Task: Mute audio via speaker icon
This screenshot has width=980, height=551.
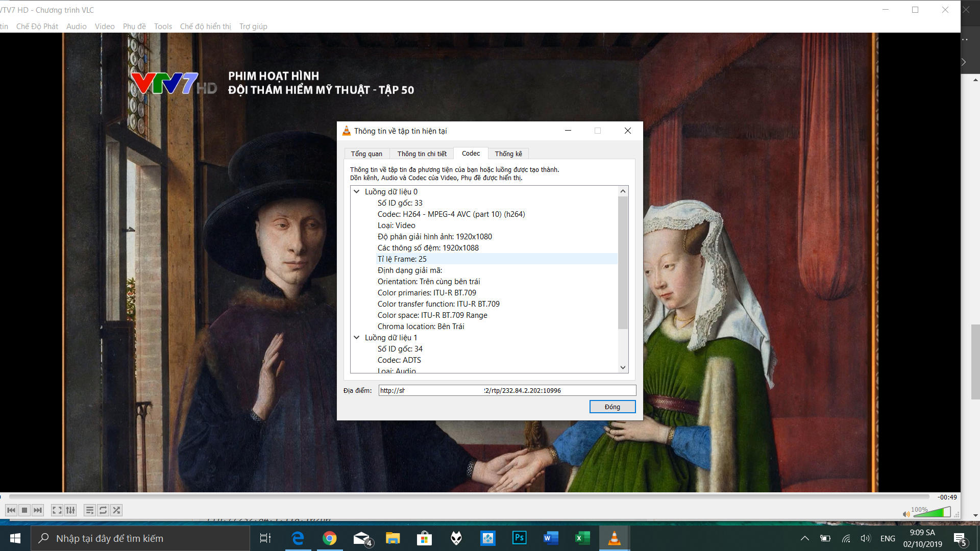Action: pyautogui.click(x=906, y=514)
